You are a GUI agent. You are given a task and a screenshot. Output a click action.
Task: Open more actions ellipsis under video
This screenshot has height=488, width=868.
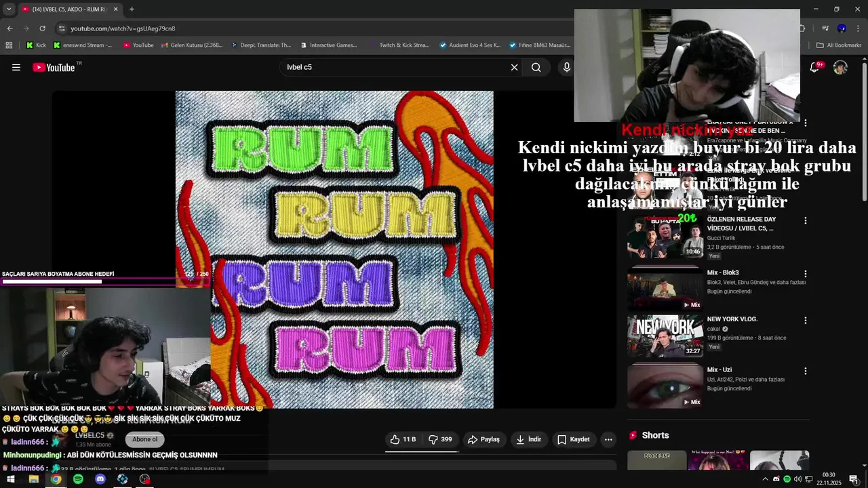click(x=608, y=439)
